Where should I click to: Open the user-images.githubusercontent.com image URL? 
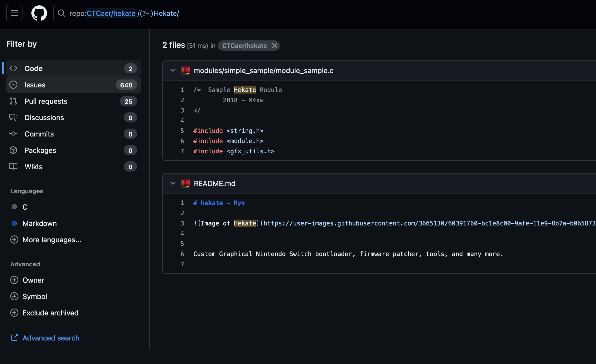coord(430,223)
